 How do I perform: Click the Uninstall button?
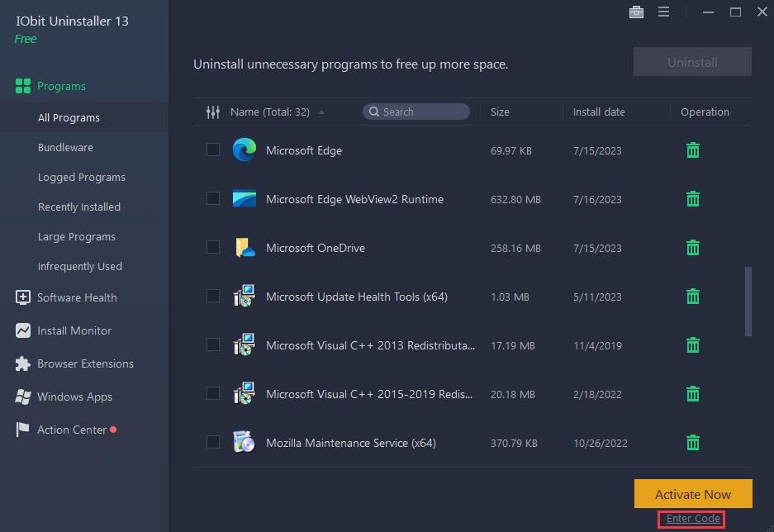tap(692, 62)
